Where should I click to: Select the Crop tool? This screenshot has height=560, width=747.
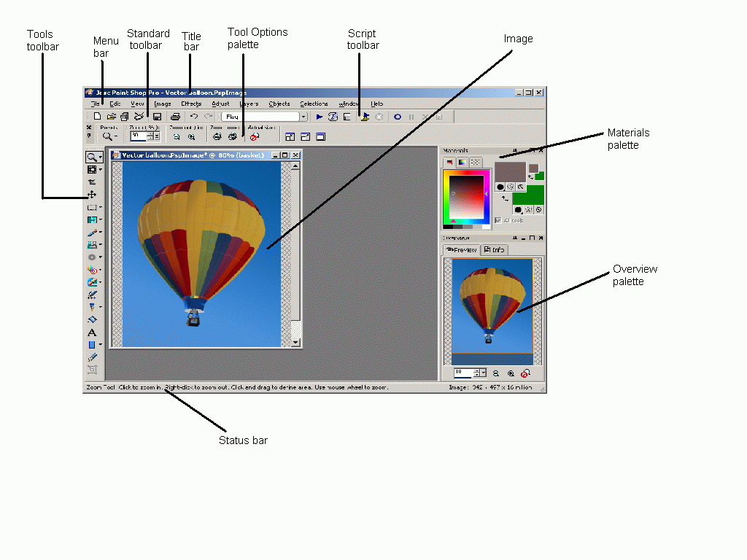point(92,182)
